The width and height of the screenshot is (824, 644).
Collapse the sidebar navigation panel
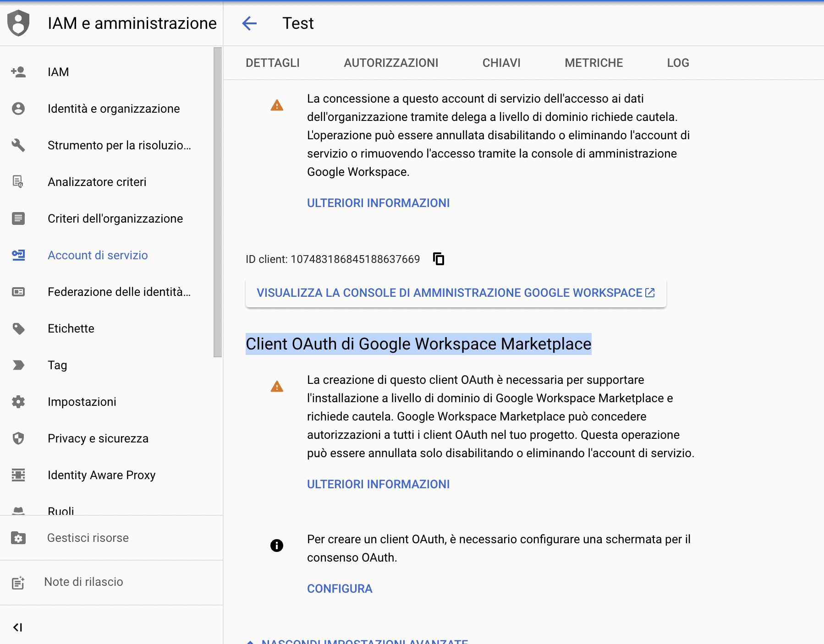18,627
